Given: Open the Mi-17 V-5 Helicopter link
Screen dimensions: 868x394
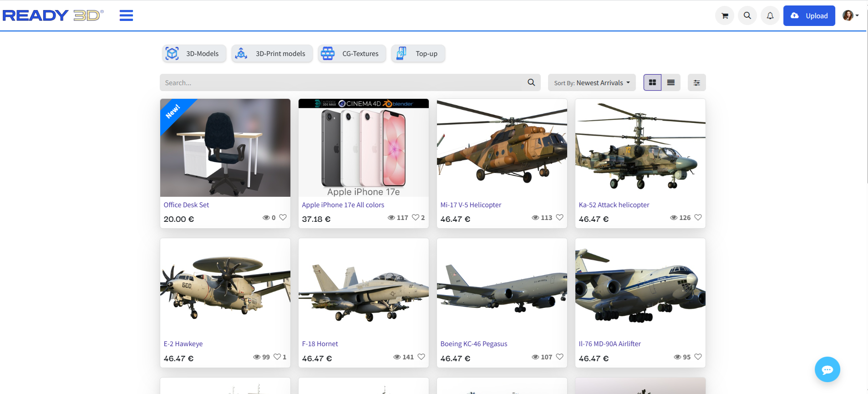Looking at the screenshot, I should coord(471,205).
